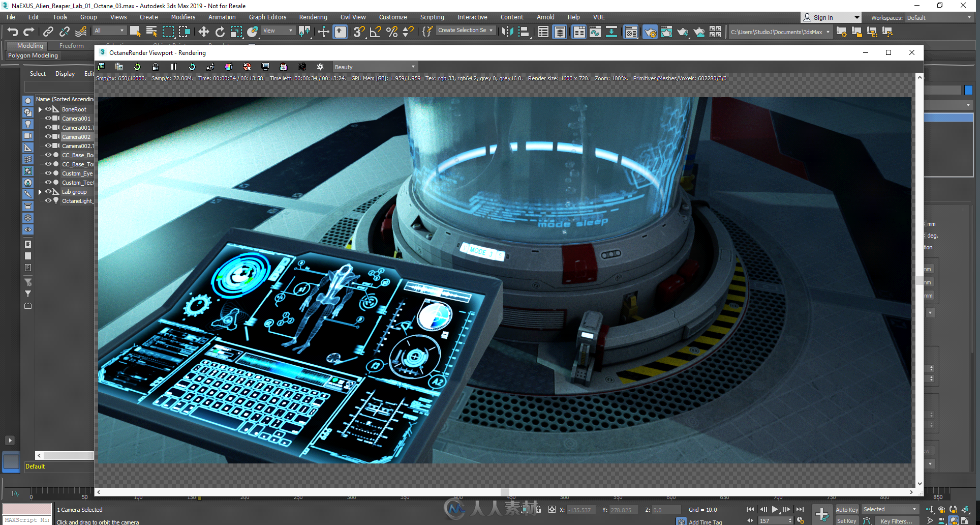Toggle visibility of OctaneLight object
This screenshot has width=980, height=525.
pyautogui.click(x=48, y=201)
